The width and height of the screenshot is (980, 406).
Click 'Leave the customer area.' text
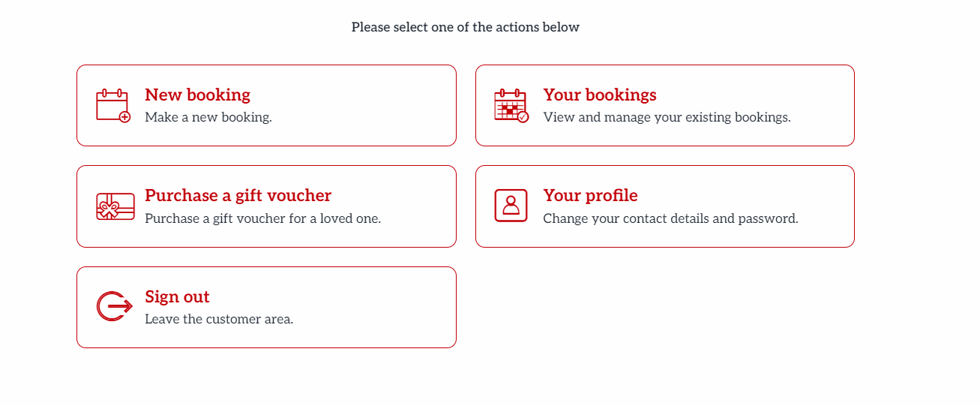click(219, 319)
